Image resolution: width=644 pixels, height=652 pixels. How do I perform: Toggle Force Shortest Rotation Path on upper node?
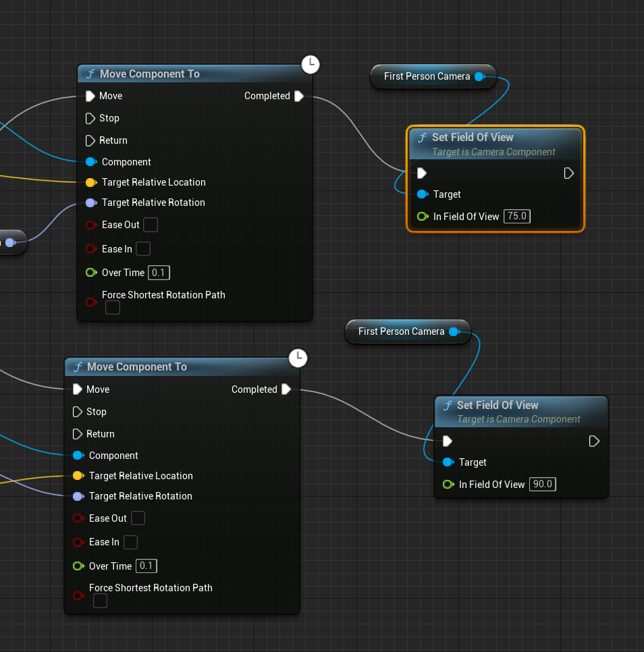click(113, 308)
